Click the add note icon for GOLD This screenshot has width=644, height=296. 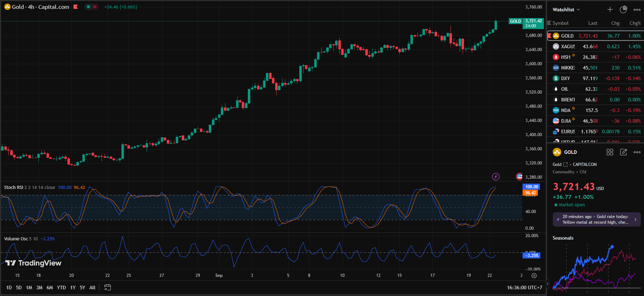click(x=623, y=152)
